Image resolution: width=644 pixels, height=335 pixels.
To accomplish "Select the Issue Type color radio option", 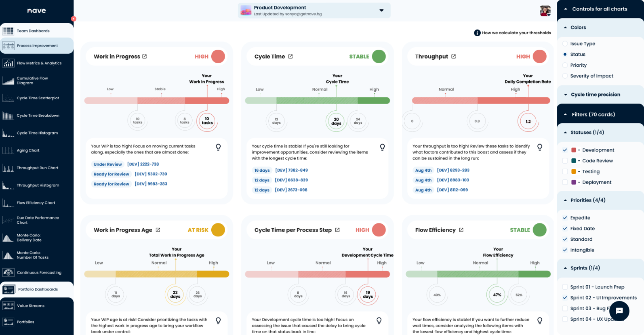I will (565, 44).
